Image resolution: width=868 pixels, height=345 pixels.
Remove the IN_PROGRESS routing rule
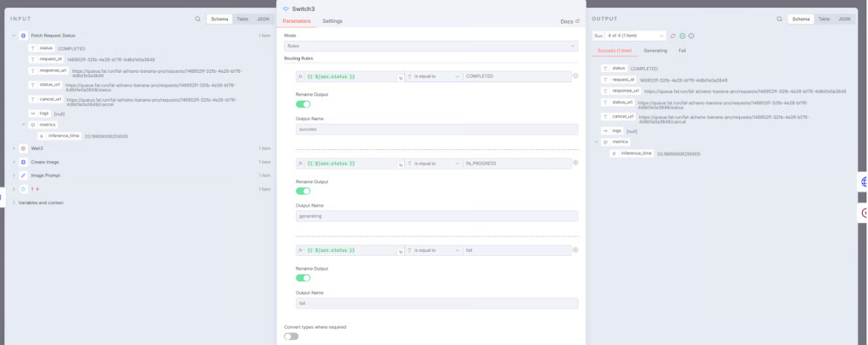576,163
